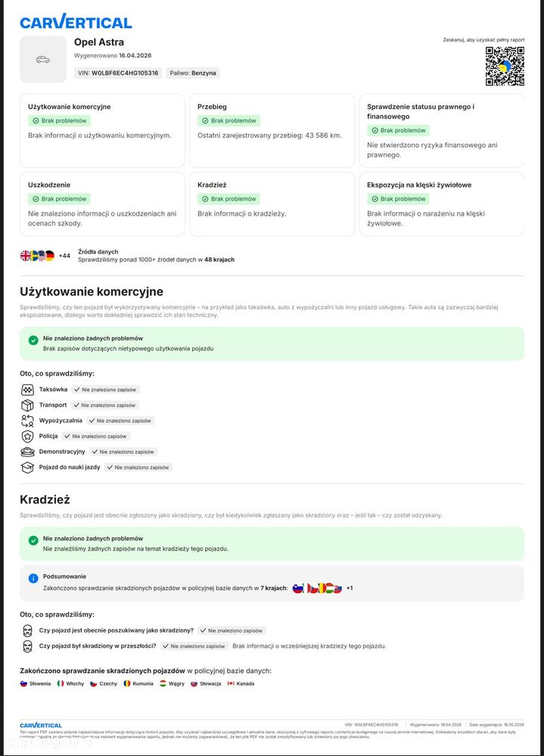
Task: Click the Transport box icon
Action: pos(27,405)
